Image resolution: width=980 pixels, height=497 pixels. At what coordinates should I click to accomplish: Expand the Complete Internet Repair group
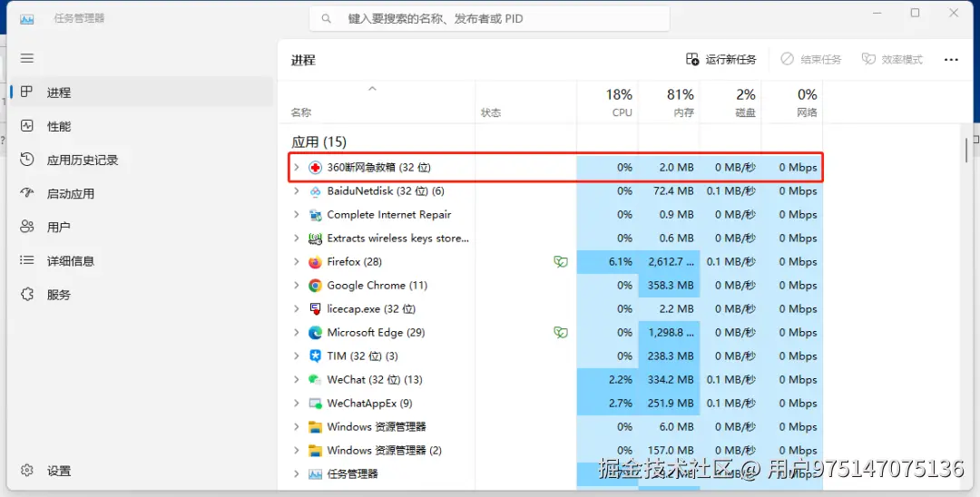(x=297, y=215)
